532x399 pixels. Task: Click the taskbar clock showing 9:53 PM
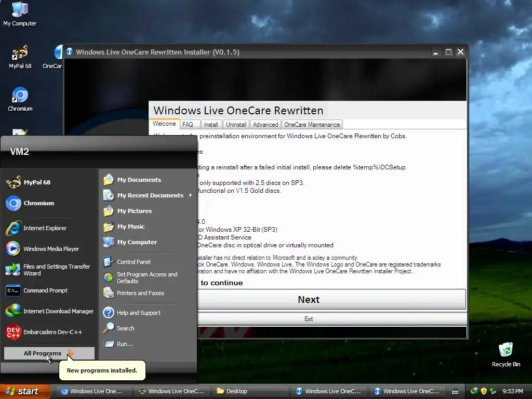pyautogui.click(x=512, y=391)
